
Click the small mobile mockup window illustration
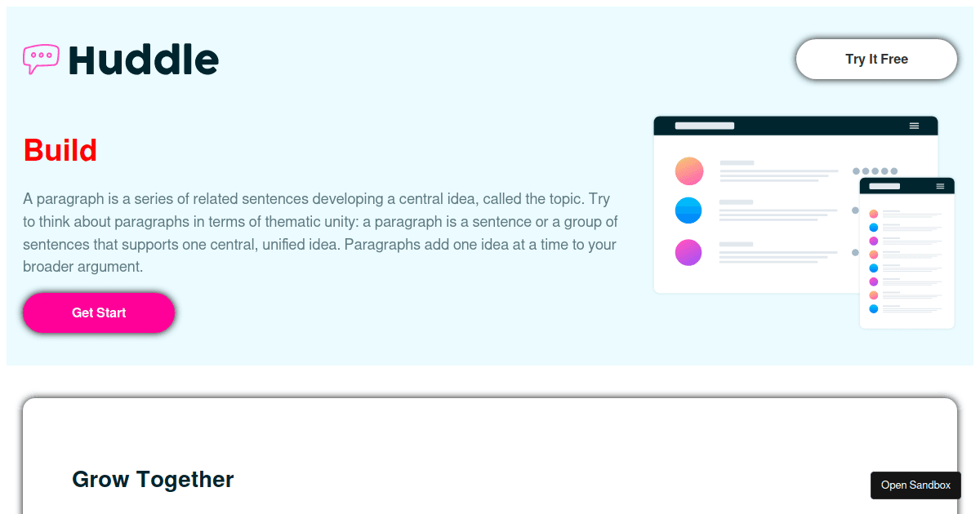point(907,253)
